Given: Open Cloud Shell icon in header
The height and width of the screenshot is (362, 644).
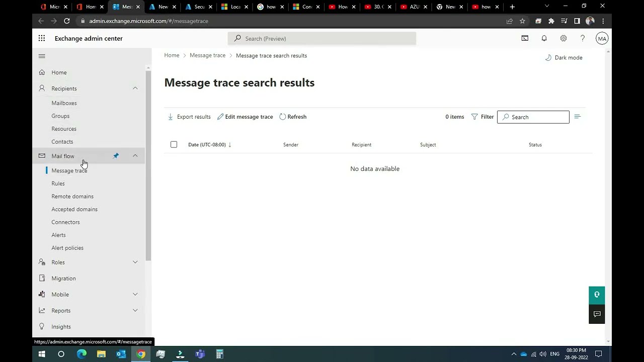Looking at the screenshot, I should coord(525,38).
